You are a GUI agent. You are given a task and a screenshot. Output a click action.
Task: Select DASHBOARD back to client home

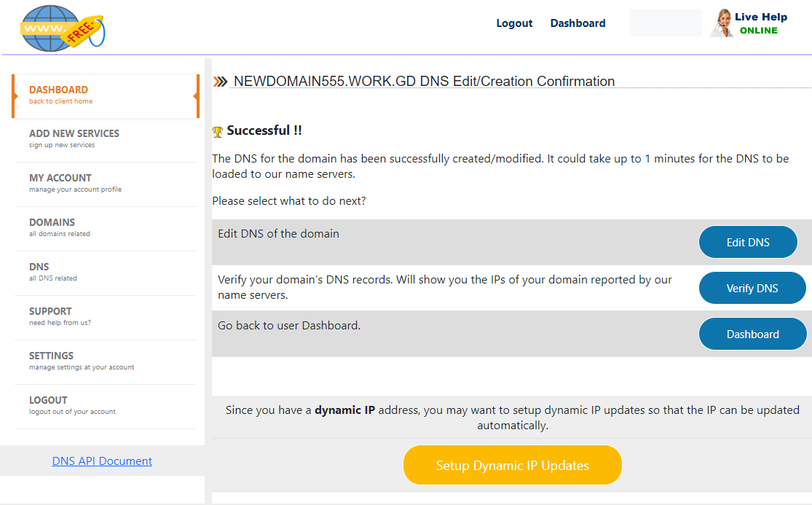[106, 95]
